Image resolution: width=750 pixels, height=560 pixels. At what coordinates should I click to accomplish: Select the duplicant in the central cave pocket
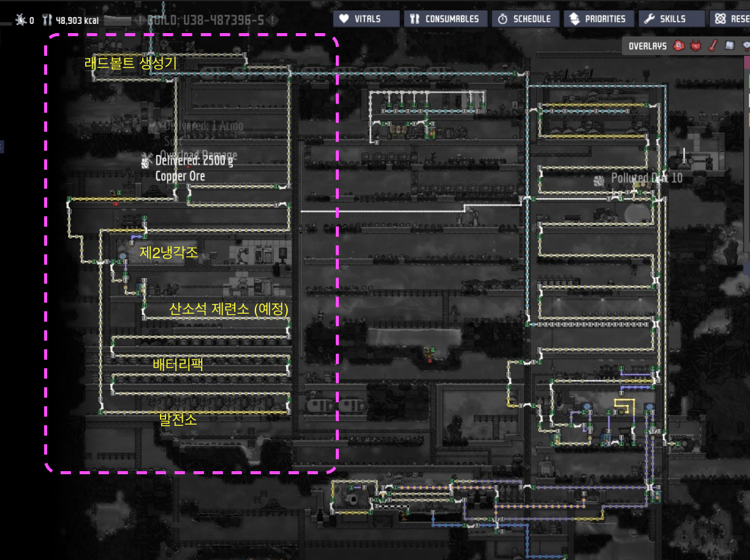[429, 354]
